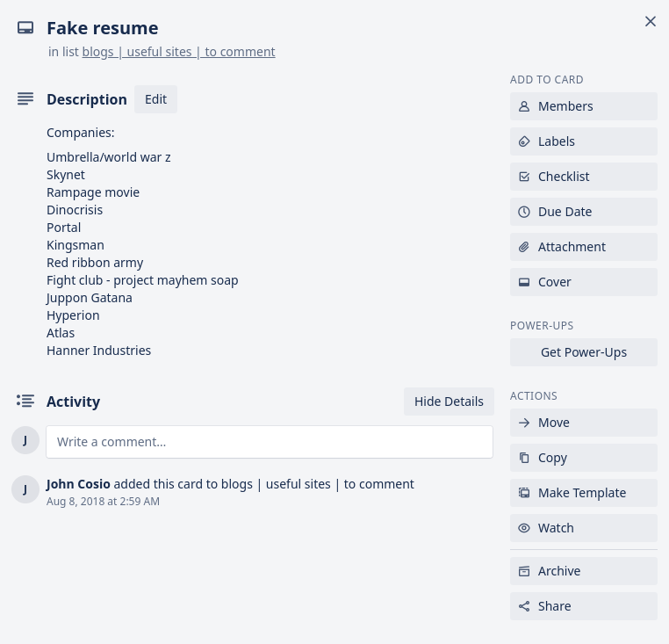Click 'Red ribbon army' in description
The width and height of the screenshot is (669, 644).
(95, 263)
